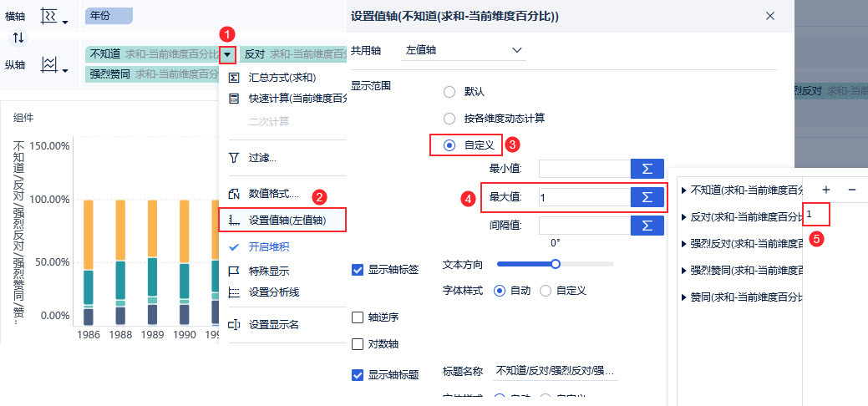Click the 最大值 input field

585,197
